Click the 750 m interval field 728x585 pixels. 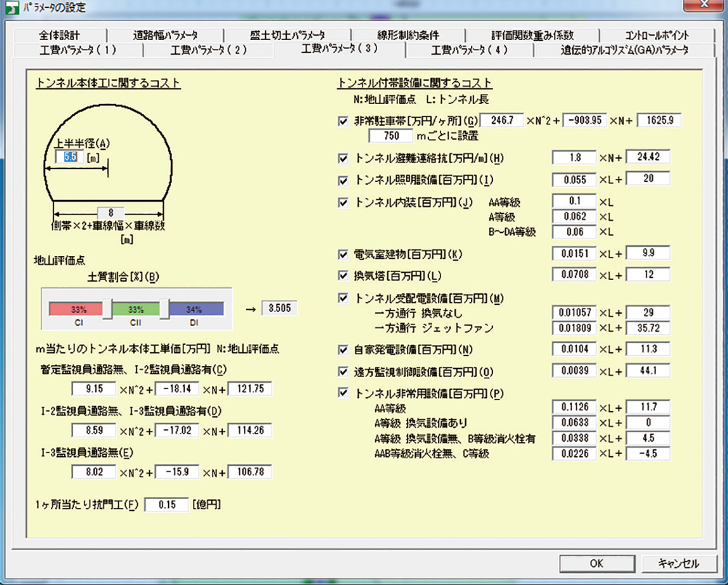pos(391,136)
